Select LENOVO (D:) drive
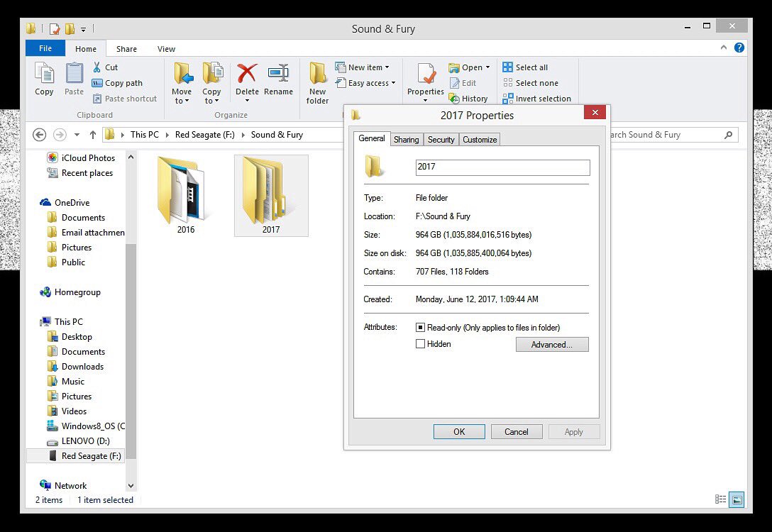772x532 pixels. [x=78, y=441]
